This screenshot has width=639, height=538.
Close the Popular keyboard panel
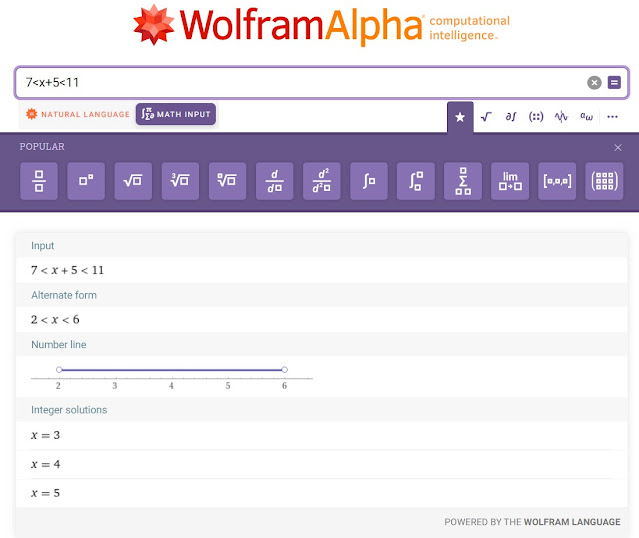click(x=618, y=148)
